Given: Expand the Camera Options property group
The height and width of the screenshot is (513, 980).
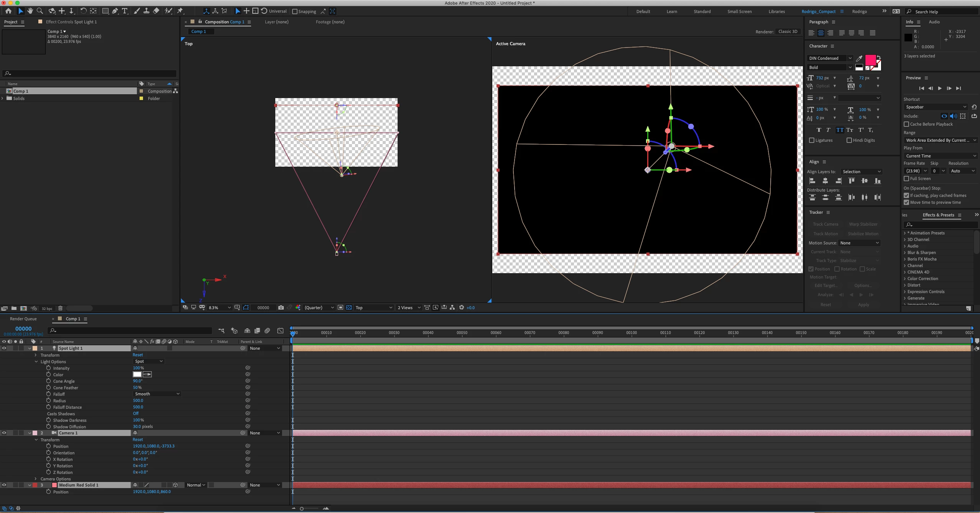Looking at the screenshot, I should coord(36,479).
